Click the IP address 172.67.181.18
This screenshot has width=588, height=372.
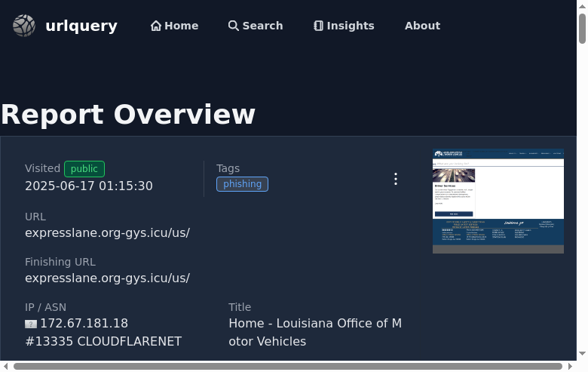(84, 323)
